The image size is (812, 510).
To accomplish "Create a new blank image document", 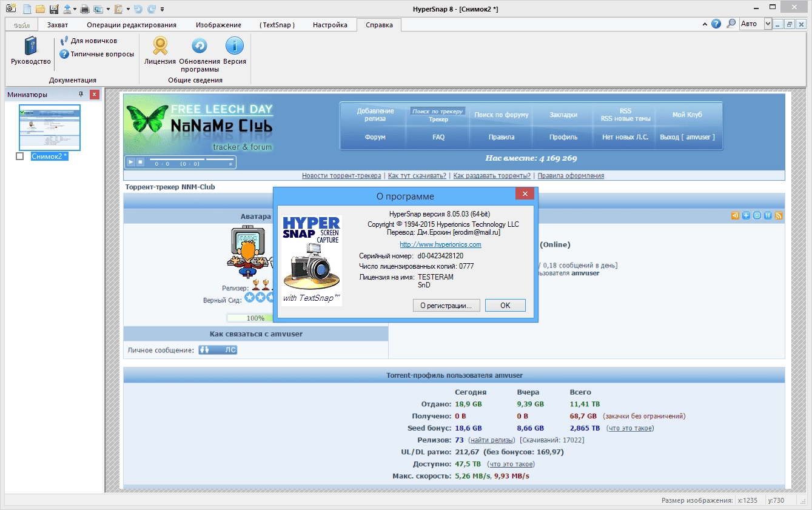I will pyautogui.click(x=27, y=9).
